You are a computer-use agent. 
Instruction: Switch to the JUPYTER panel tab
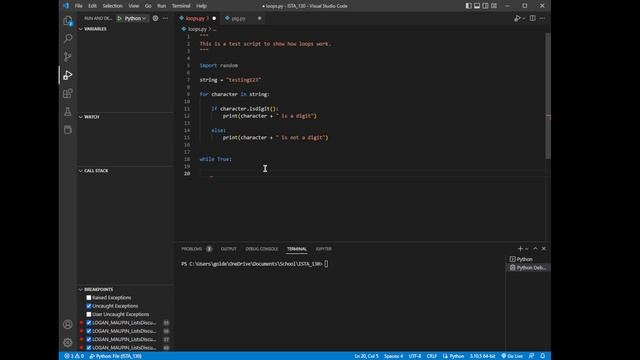323,249
